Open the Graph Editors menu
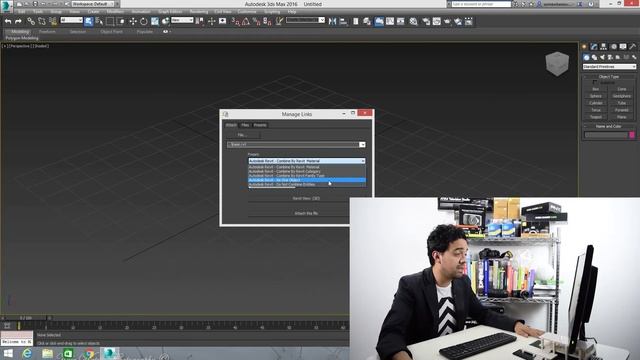 click(170, 12)
